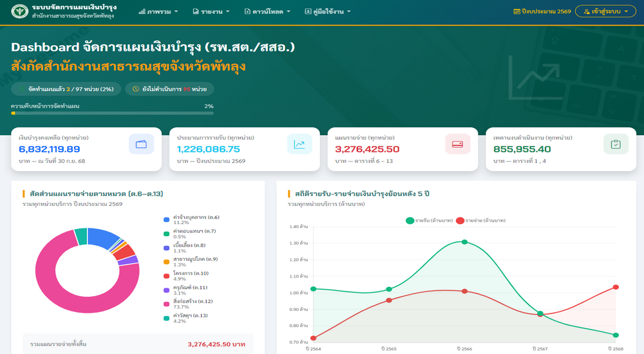Click the green รายรับ point at ปี 2564

pyautogui.click(x=314, y=289)
